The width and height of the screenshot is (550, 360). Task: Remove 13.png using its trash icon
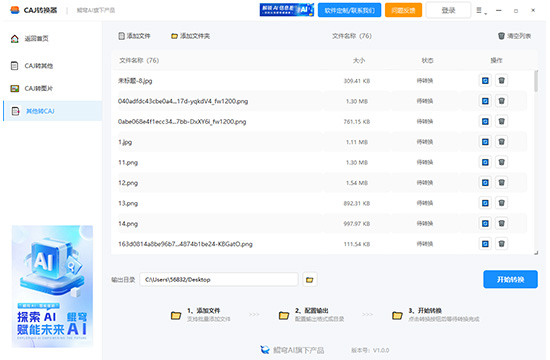point(502,203)
